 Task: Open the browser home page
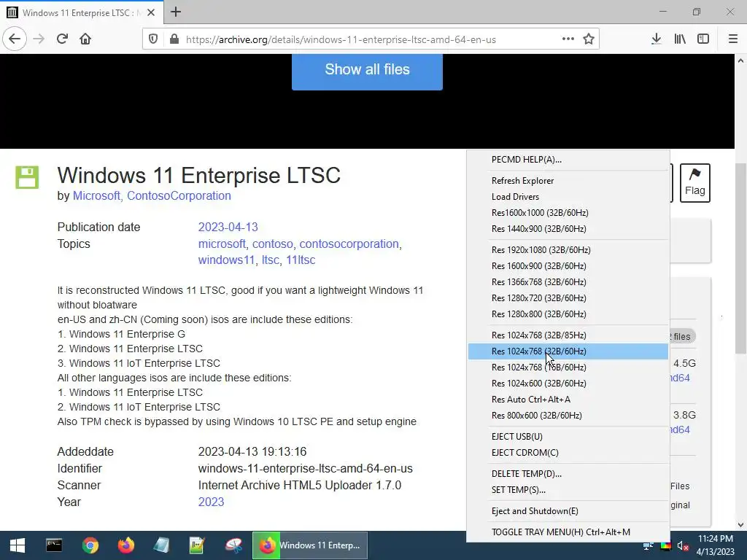click(85, 39)
